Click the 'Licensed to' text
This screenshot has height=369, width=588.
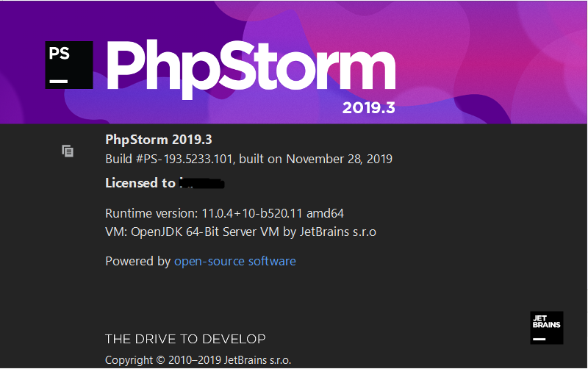(140, 183)
